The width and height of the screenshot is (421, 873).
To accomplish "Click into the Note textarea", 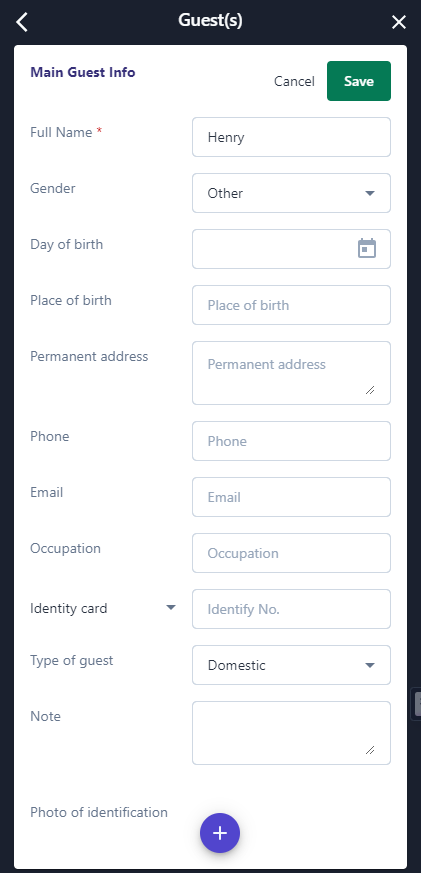I will point(291,733).
